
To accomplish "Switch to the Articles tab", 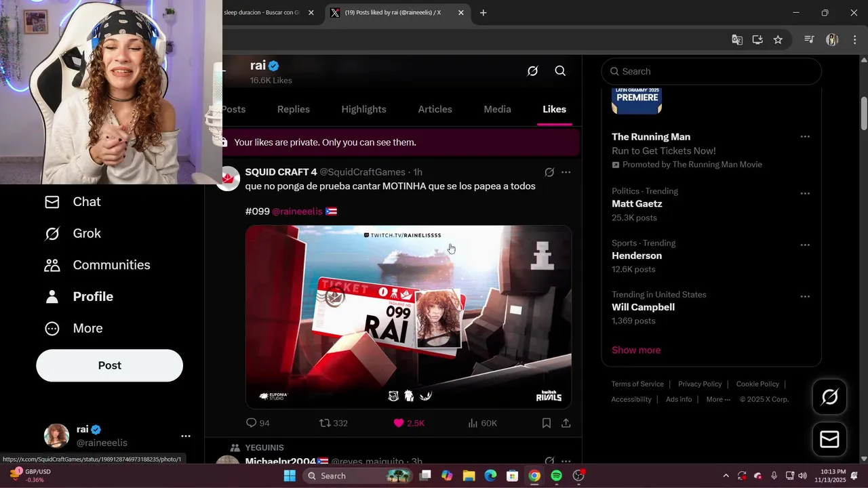I will pyautogui.click(x=435, y=109).
